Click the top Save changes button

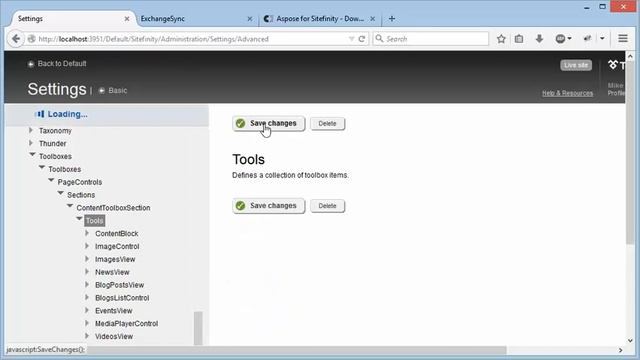(269, 123)
